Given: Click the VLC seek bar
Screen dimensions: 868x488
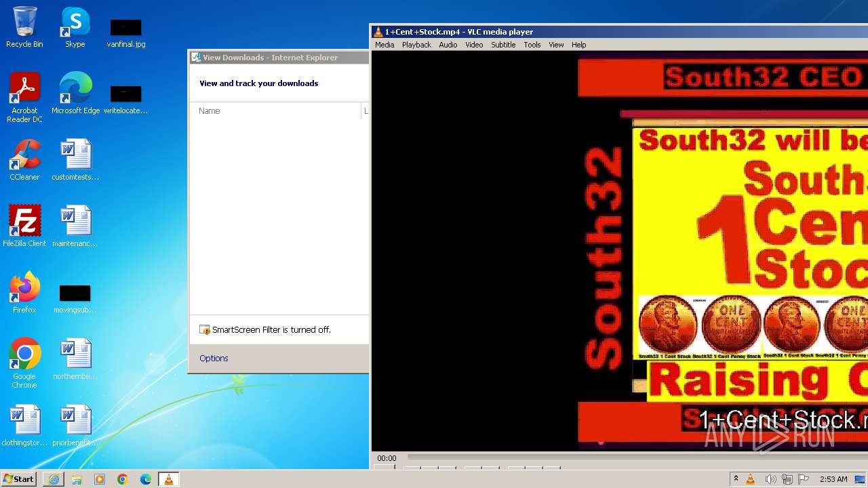Looking at the screenshot, I should coord(636,458).
